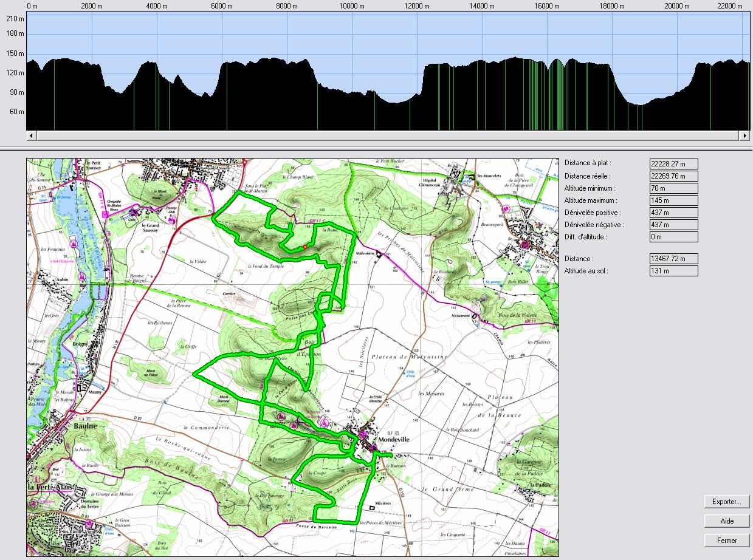Viewport: 753px width, 560px height.
Task: Click the elevation profile's left scroll arrow
Action: click(x=32, y=135)
